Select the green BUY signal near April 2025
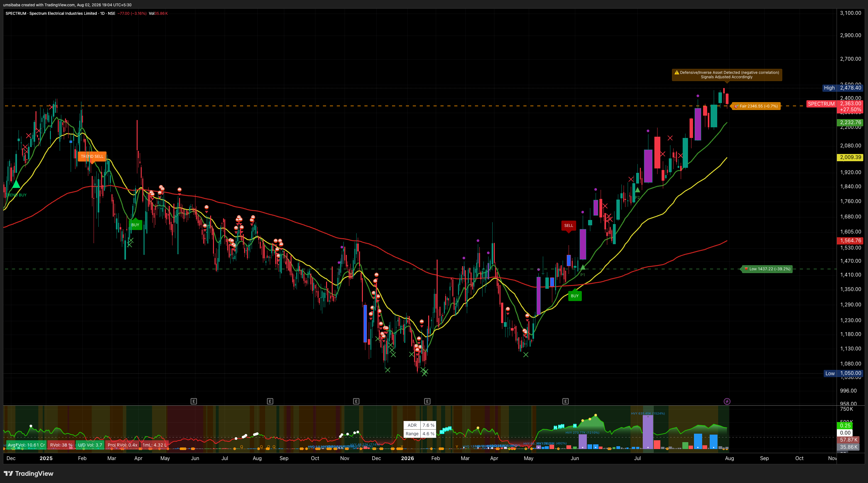 (x=135, y=225)
